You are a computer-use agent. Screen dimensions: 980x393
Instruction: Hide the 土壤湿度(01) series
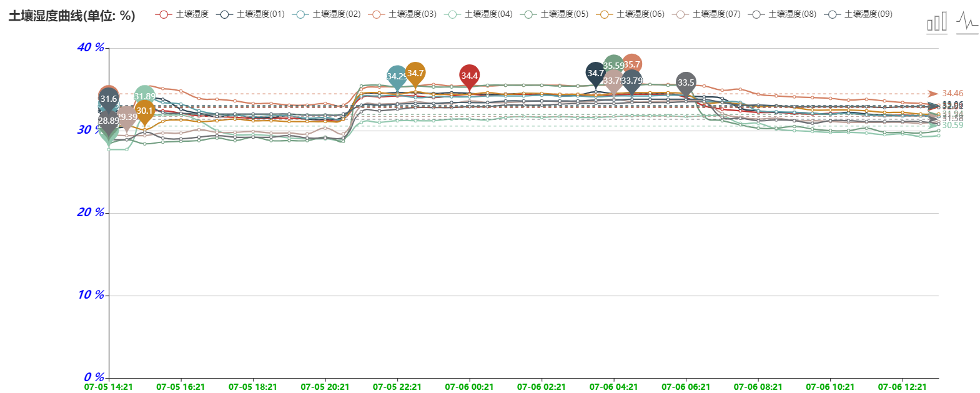(250, 14)
